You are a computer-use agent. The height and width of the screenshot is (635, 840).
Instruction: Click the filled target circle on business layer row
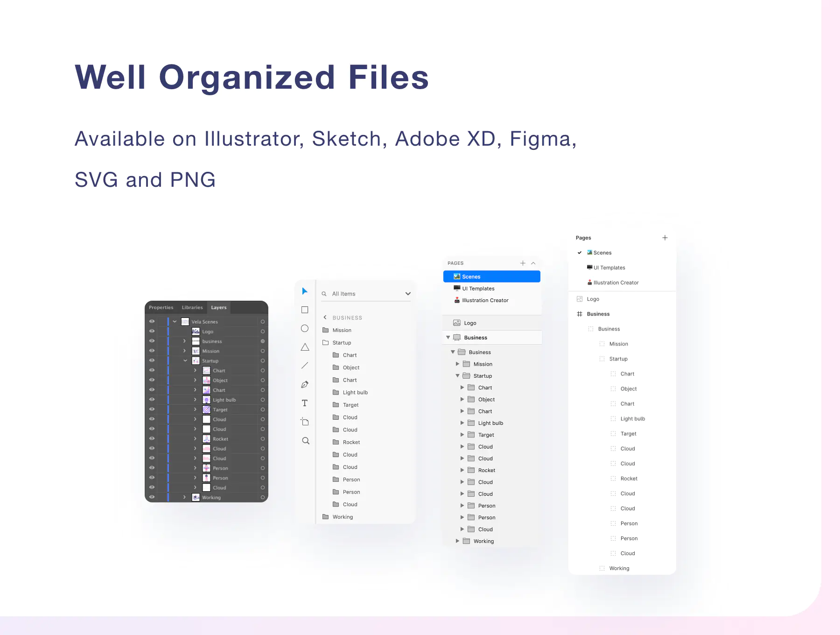pos(263,341)
